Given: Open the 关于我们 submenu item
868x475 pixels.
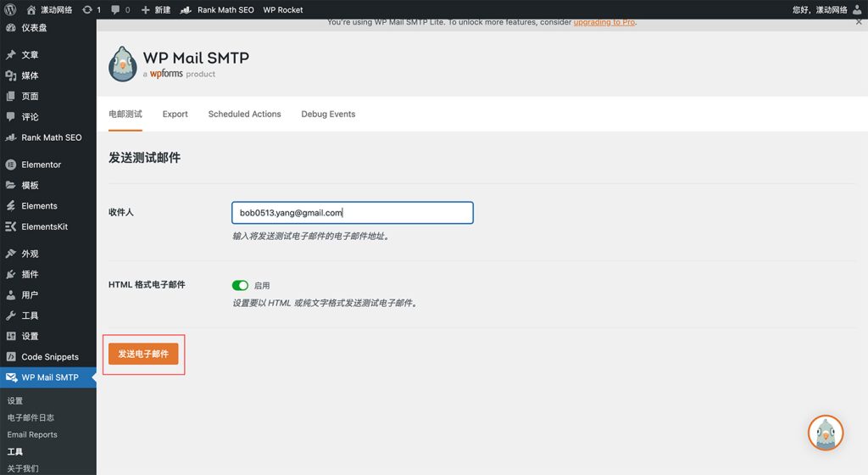Looking at the screenshot, I should 23,468.
